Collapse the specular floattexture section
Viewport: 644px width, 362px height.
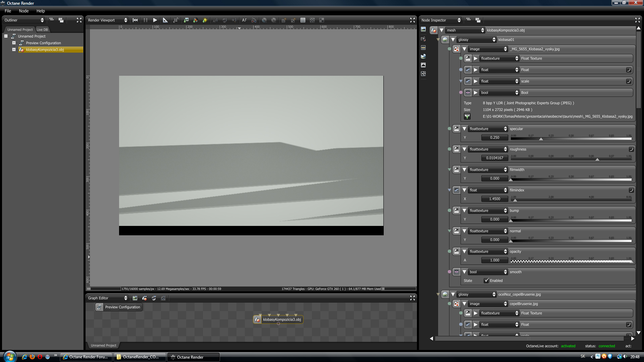(x=465, y=129)
